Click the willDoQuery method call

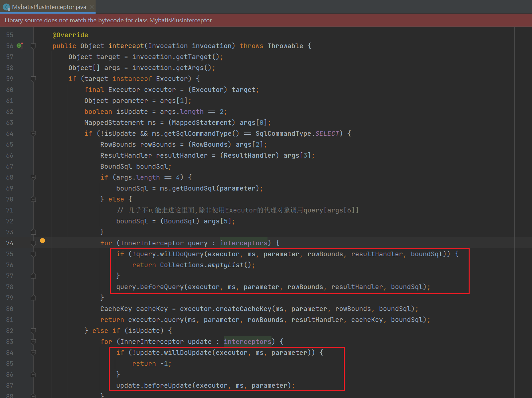click(x=182, y=254)
